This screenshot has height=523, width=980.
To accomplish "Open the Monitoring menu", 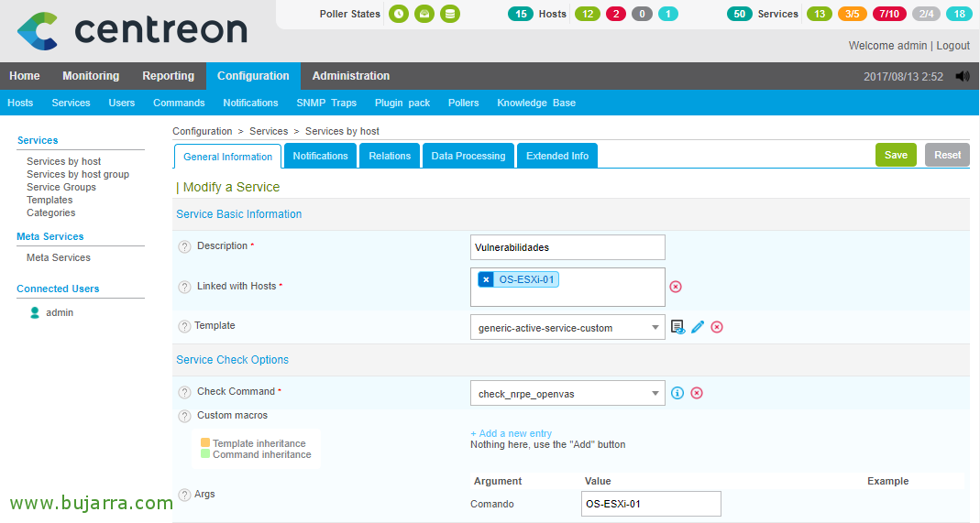I will pyautogui.click(x=91, y=76).
